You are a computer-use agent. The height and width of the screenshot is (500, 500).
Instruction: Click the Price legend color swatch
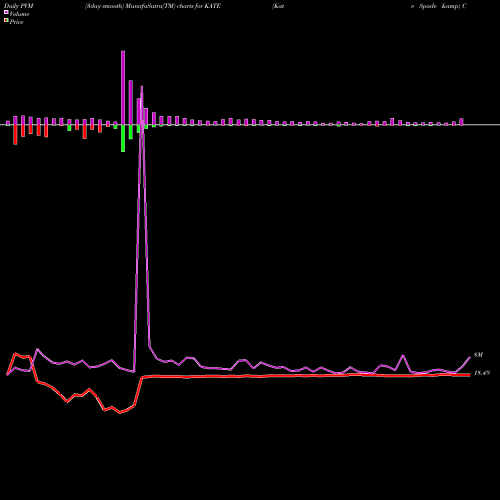coord(6,21)
